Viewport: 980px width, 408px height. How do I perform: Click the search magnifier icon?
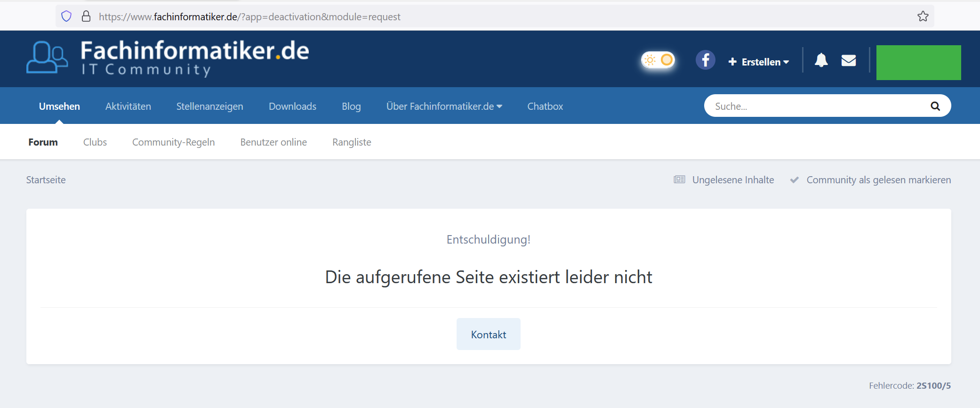pos(935,106)
